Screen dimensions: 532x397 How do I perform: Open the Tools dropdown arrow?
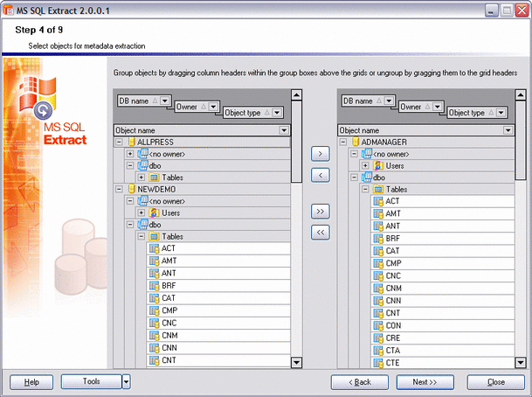click(x=126, y=382)
